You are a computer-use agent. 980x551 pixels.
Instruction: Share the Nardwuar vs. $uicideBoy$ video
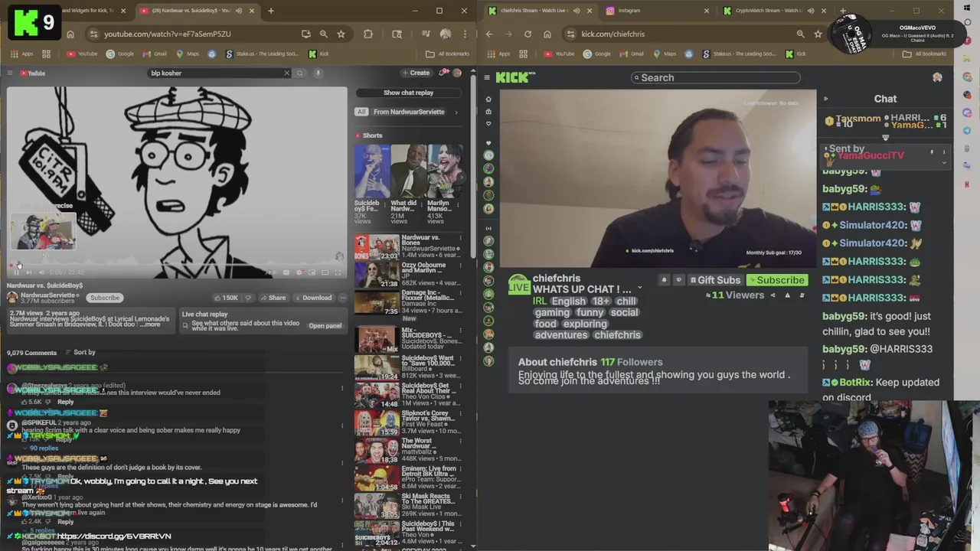pyautogui.click(x=273, y=298)
